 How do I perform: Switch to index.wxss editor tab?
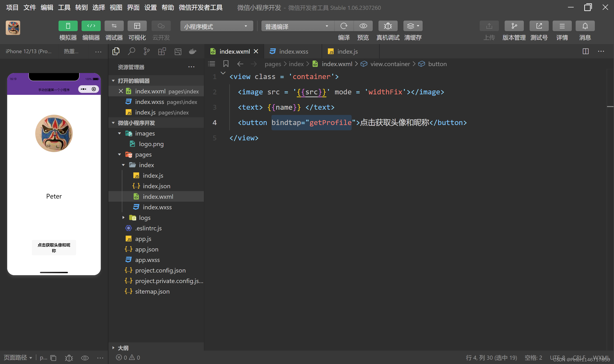coord(293,51)
